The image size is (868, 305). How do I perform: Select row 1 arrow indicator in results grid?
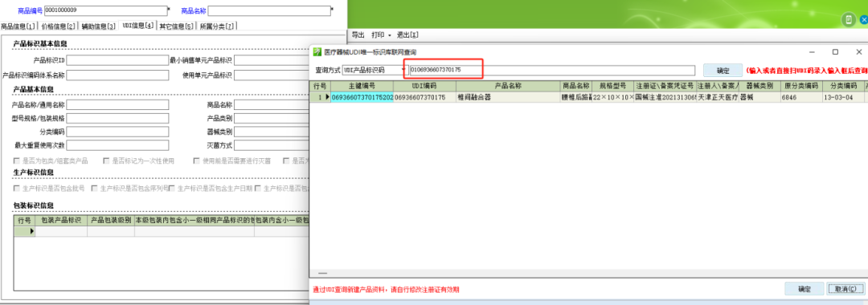(327, 97)
